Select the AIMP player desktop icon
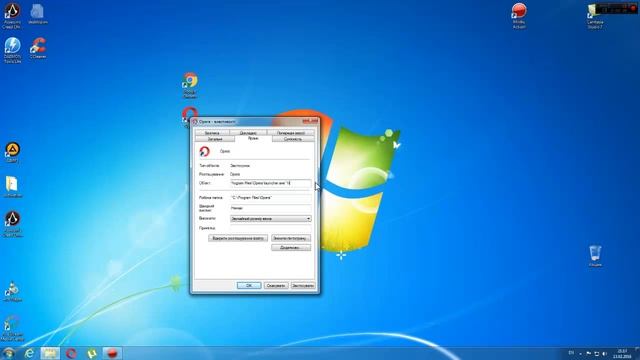The width and height of the screenshot is (640, 360). coord(13,152)
